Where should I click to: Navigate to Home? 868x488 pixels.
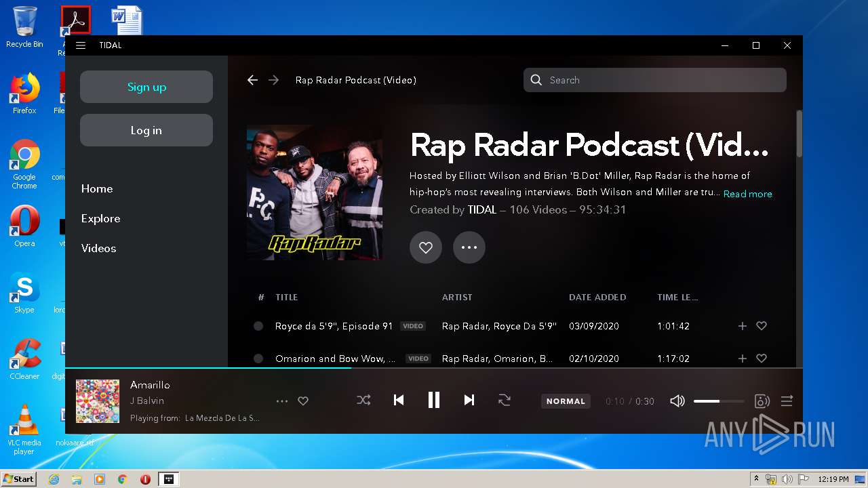pos(97,189)
